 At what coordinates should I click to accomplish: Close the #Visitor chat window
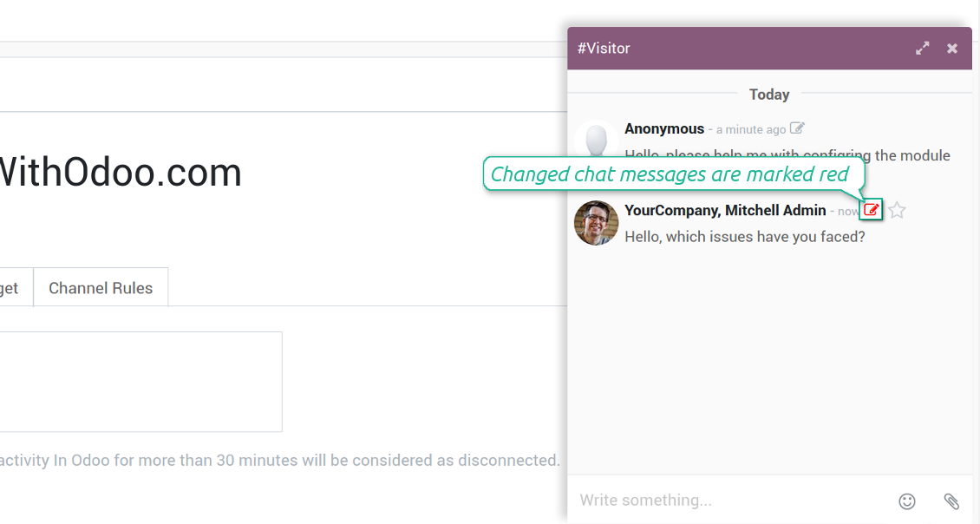952,48
